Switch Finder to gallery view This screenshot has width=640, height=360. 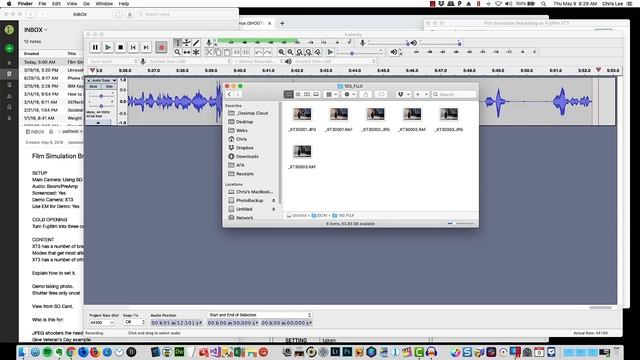[x=316, y=94]
